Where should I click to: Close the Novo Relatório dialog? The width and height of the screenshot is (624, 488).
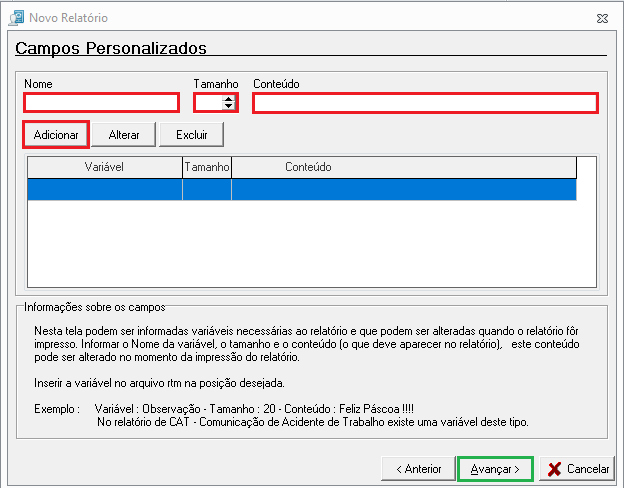point(602,18)
